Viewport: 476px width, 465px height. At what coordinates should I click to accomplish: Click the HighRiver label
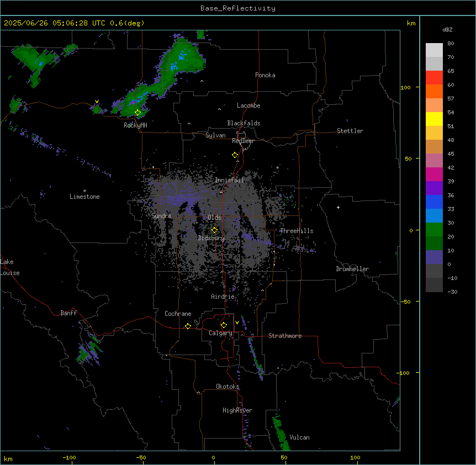pos(237,410)
